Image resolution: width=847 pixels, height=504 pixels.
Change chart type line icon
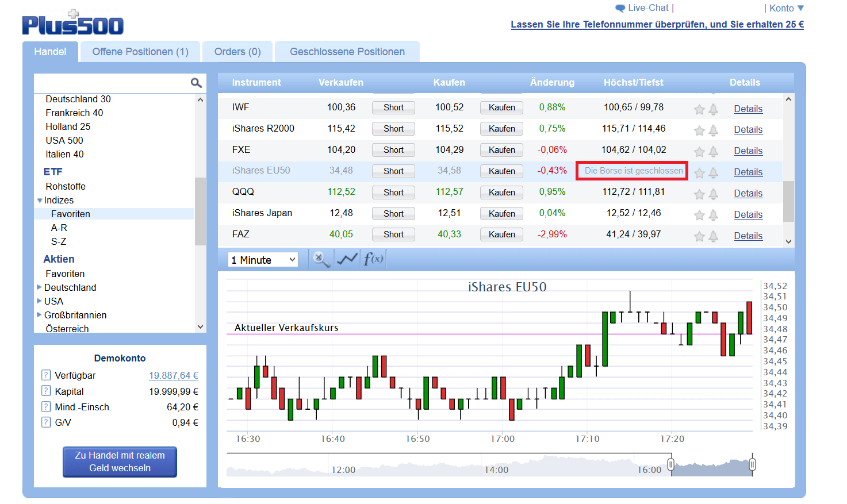click(x=347, y=260)
